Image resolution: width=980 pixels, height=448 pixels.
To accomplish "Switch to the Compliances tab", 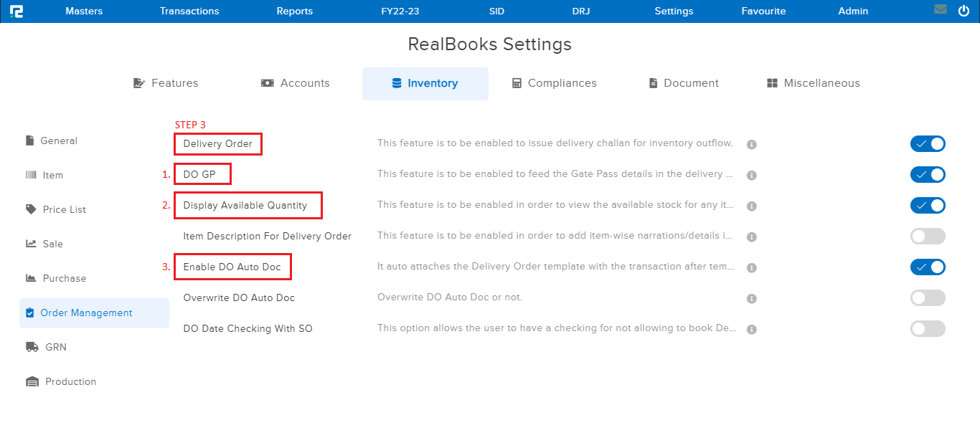I will pos(554,83).
